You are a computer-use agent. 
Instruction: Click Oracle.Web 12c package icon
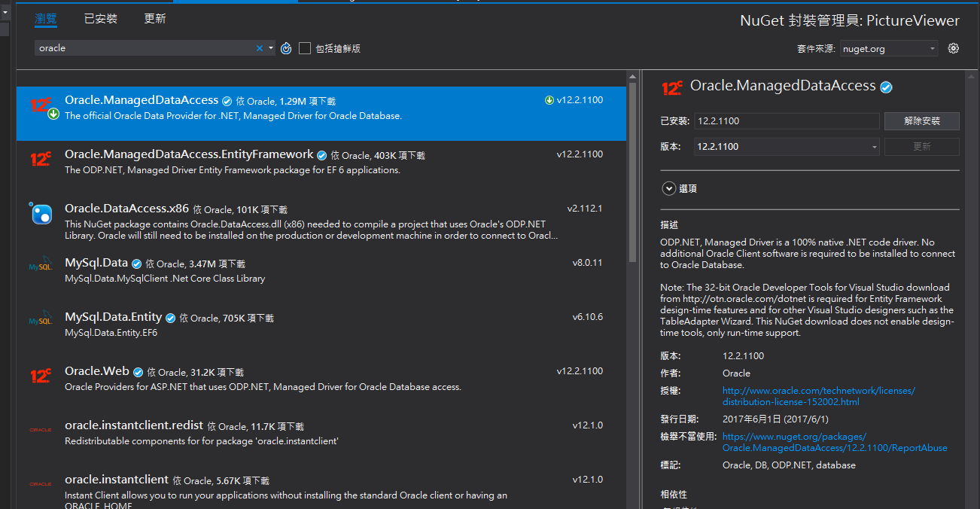[x=41, y=376]
